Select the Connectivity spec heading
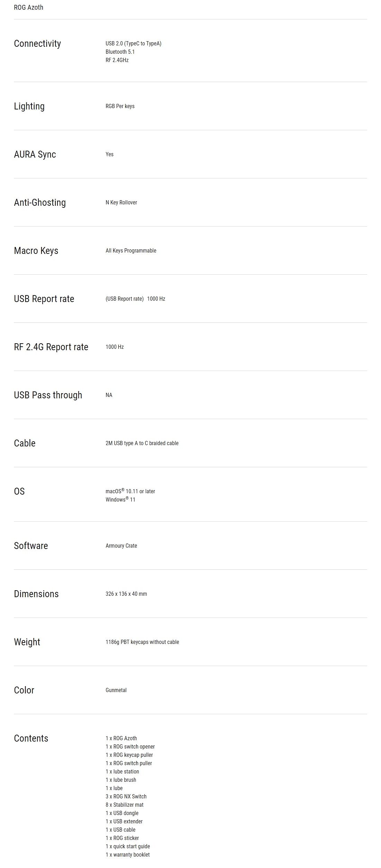Screen dimensions: 381x868 37,44
